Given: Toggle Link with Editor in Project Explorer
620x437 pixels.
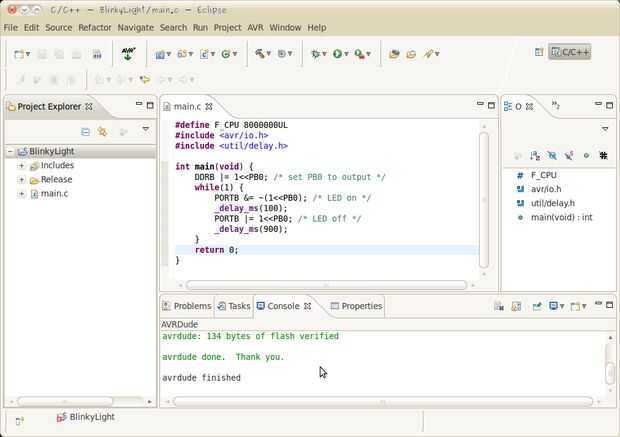Looking at the screenshot, I should point(102,131).
